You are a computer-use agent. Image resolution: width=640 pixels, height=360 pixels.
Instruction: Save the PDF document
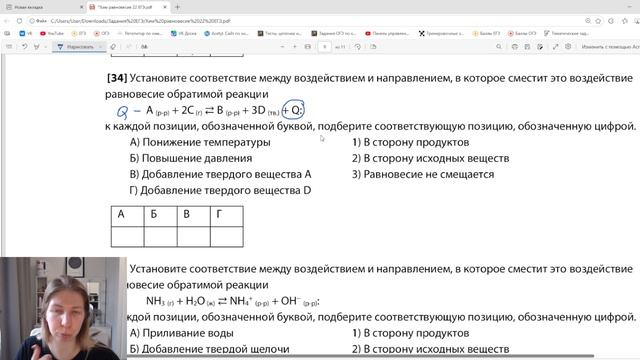coord(527,47)
